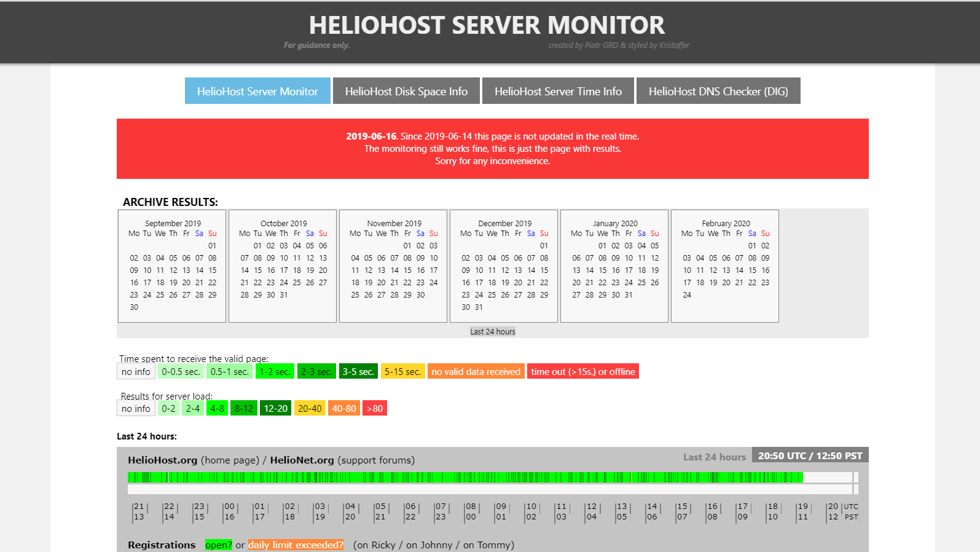Click the 'HELIOHOST SERVER MONITOR' page title
This screenshot has width=980, height=552.
(487, 25)
